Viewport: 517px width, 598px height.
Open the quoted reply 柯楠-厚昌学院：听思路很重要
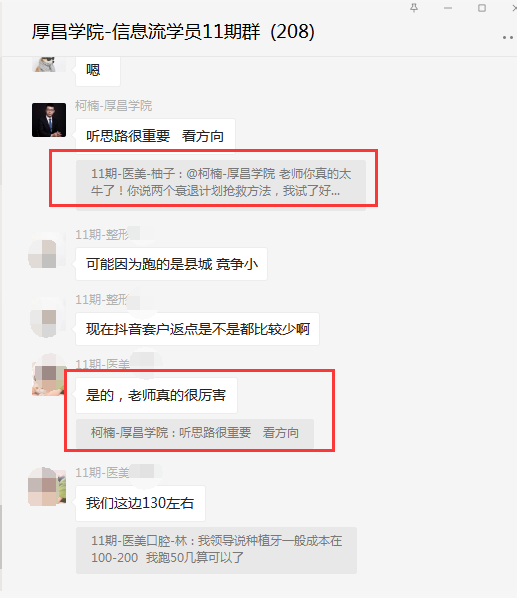(195, 433)
